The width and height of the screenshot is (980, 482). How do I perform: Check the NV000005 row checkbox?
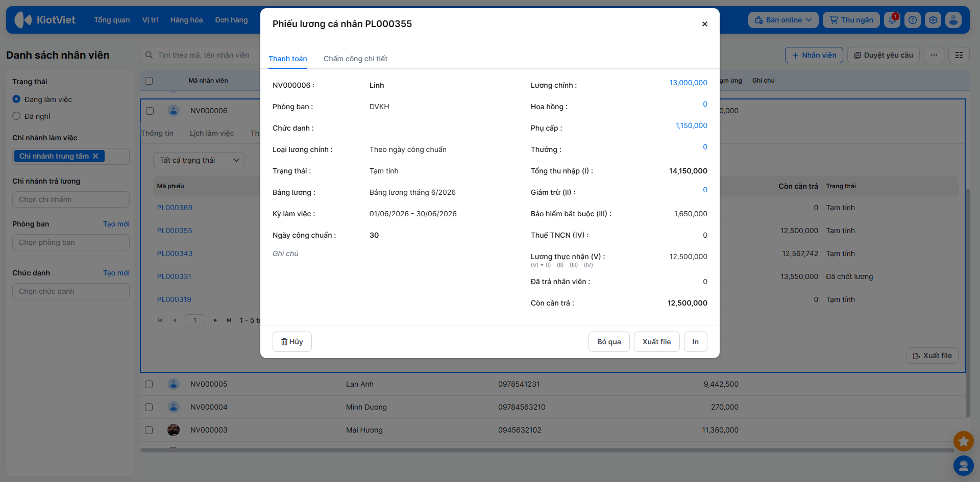pyautogui.click(x=149, y=384)
